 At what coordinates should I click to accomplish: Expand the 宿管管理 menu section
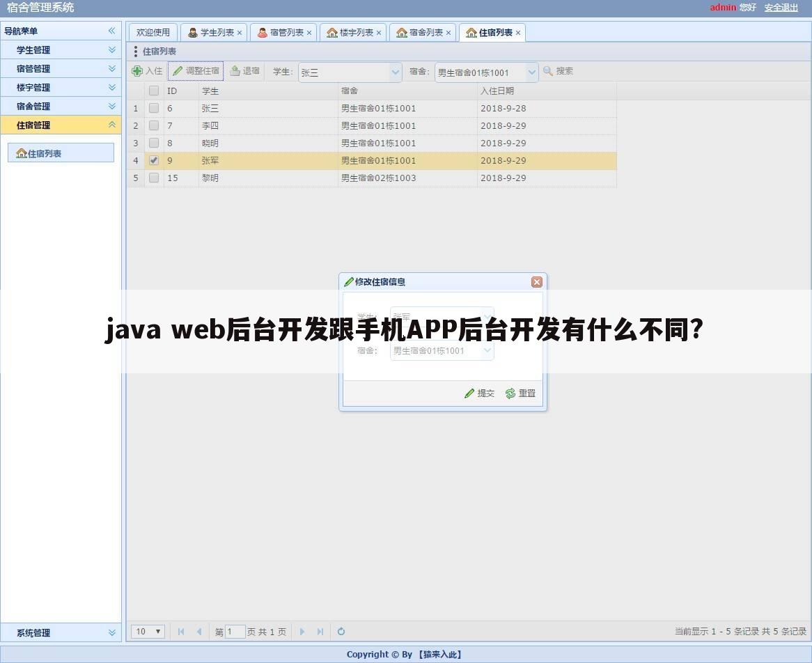tap(112, 68)
